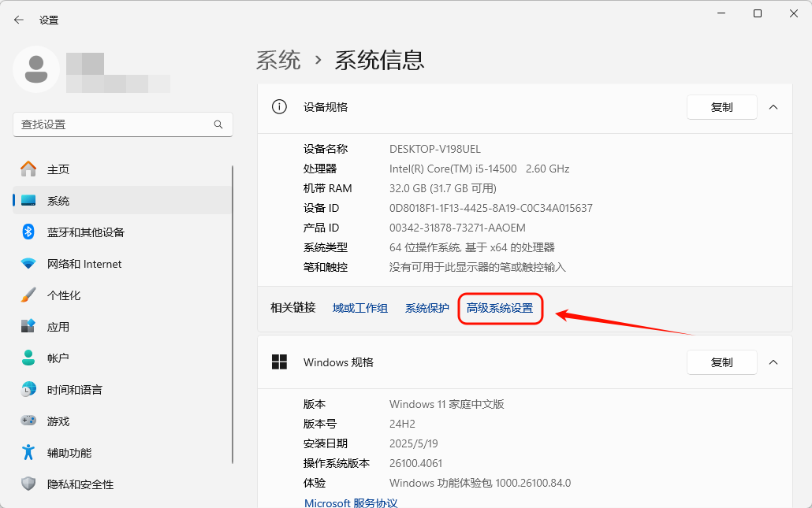Image resolution: width=812 pixels, height=508 pixels.
Task: Go to 时间和语言 settings
Action: (122, 390)
